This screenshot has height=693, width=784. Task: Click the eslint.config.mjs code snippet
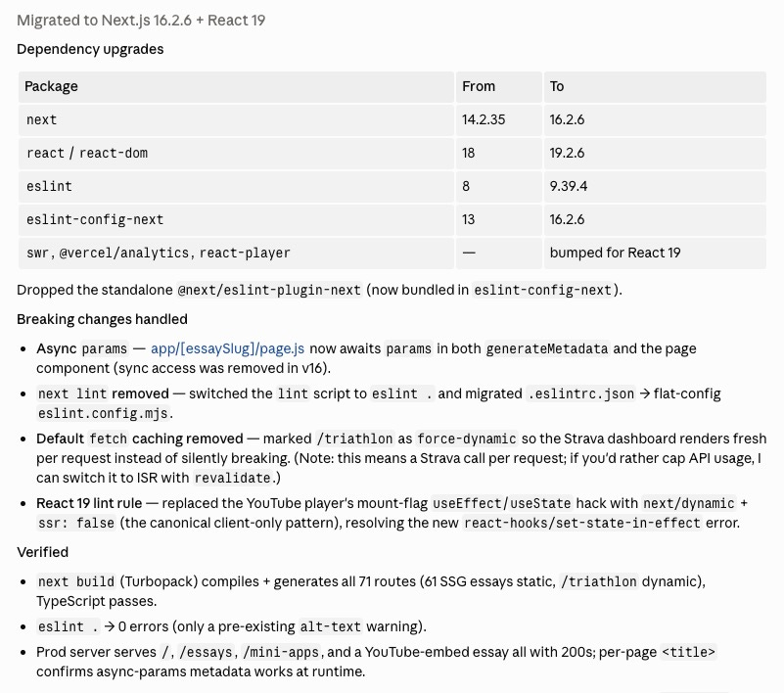(x=103, y=413)
